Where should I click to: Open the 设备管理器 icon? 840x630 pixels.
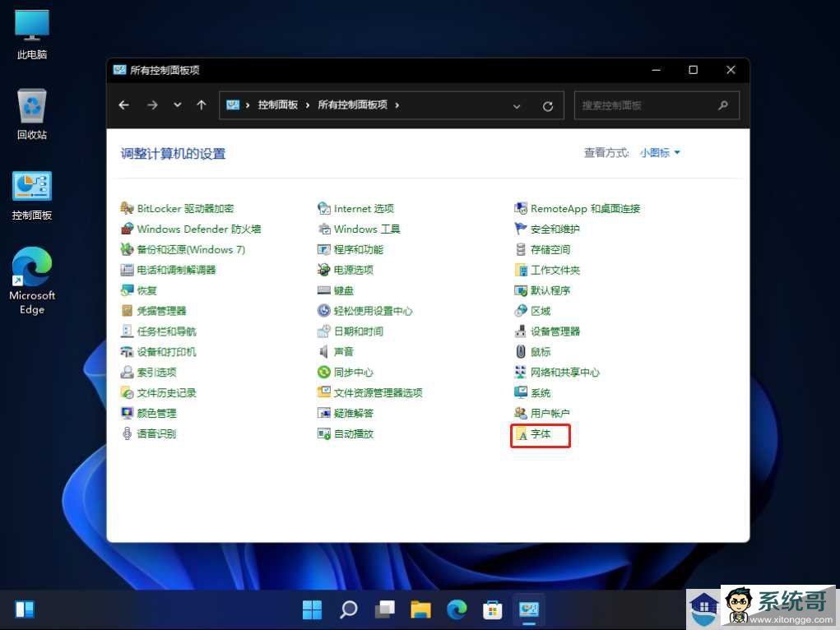tap(521, 331)
